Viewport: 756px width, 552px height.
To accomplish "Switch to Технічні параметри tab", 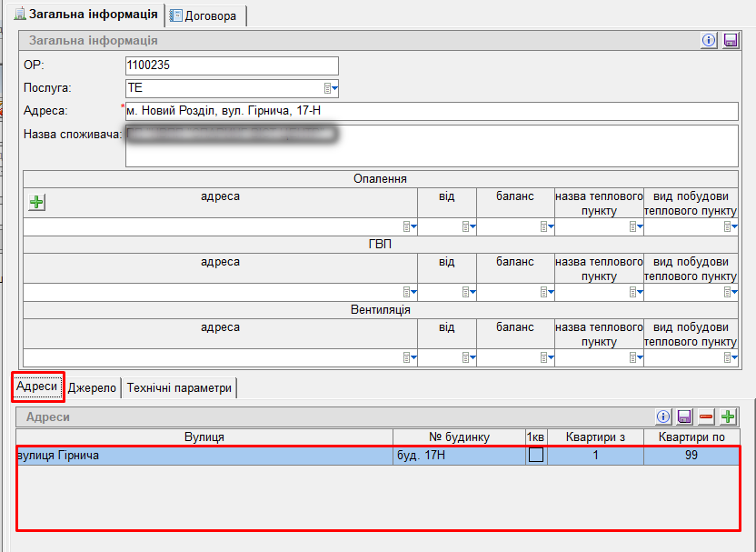I will 179,388.
